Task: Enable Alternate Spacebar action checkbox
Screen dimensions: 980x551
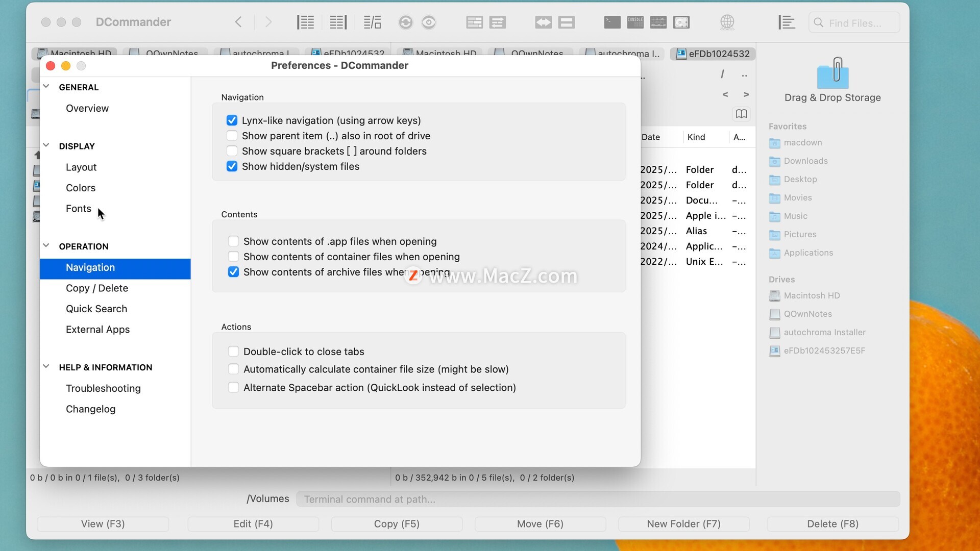Action: point(233,387)
